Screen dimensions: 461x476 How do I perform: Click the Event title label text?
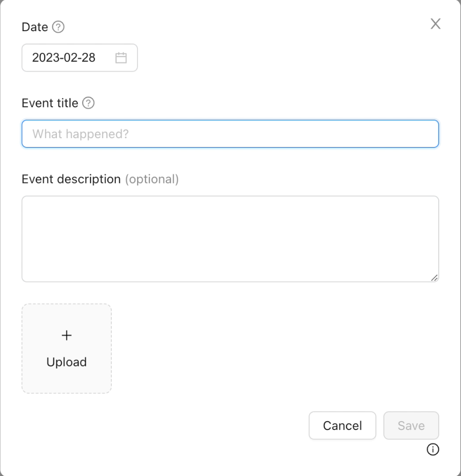pos(50,103)
